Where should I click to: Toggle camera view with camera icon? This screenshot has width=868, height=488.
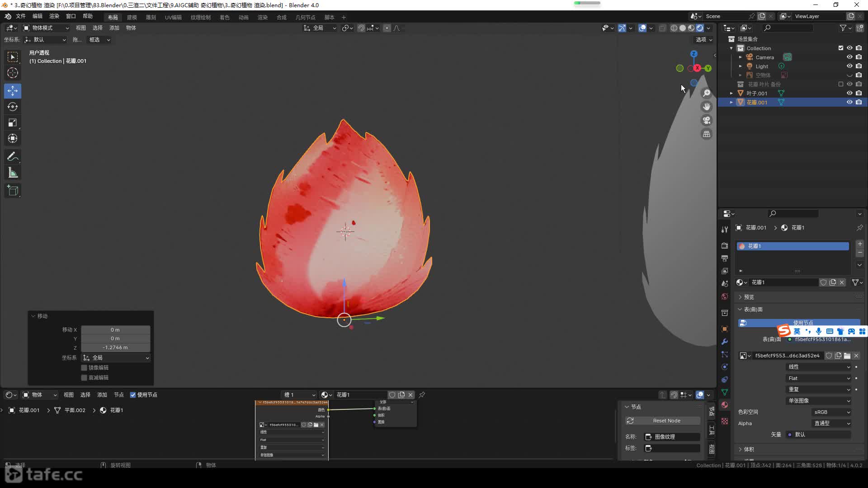coord(706,120)
